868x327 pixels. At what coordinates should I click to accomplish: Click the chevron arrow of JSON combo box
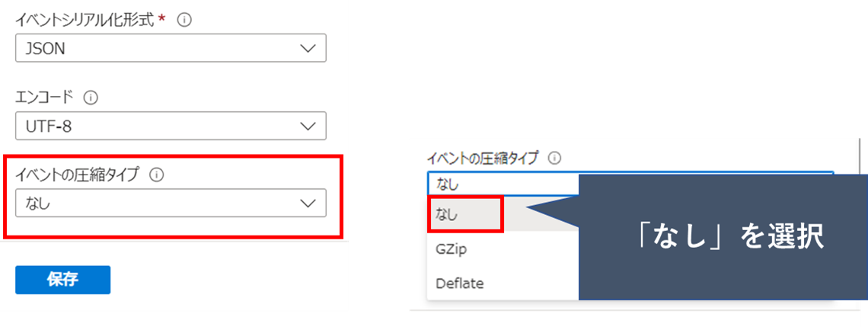coord(308,48)
